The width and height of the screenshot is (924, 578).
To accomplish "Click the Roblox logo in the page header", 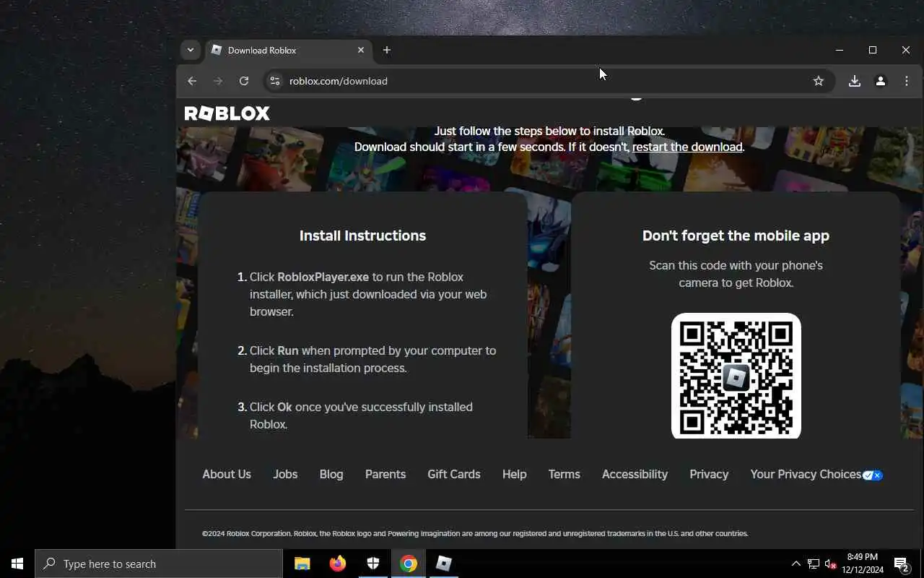I will coord(227,113).
